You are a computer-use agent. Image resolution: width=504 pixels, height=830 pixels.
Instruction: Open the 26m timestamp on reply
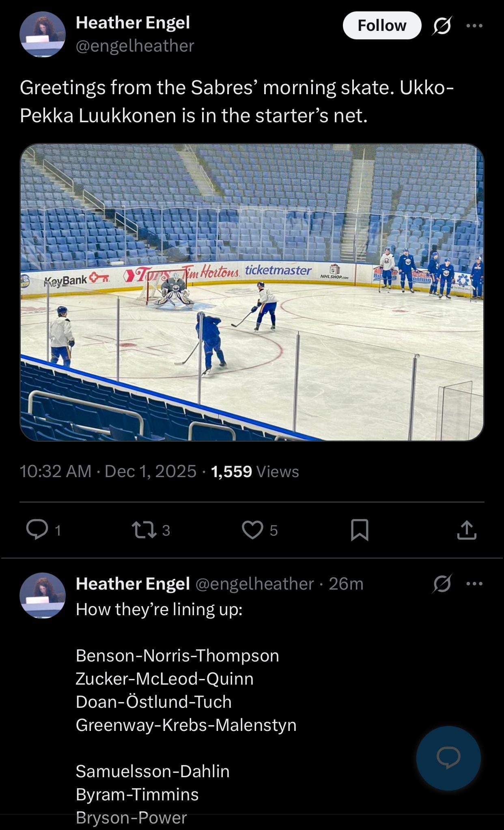[346, 584]
